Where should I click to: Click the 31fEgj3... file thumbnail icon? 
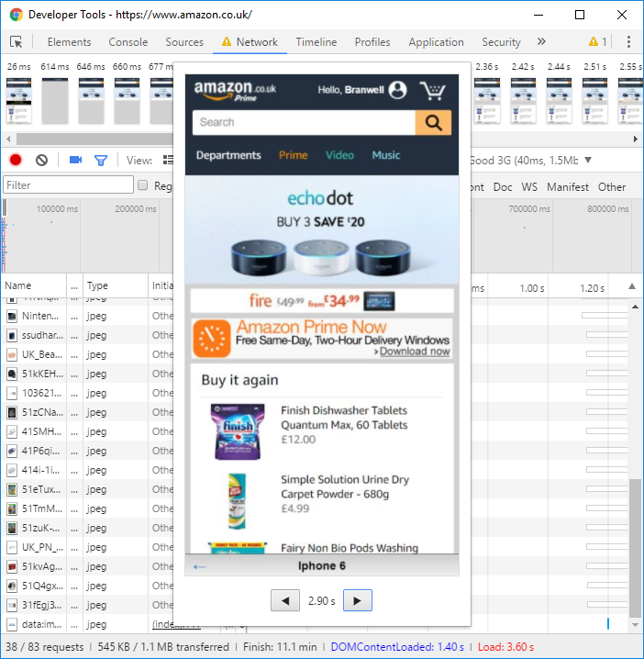(x=12, y=605)
